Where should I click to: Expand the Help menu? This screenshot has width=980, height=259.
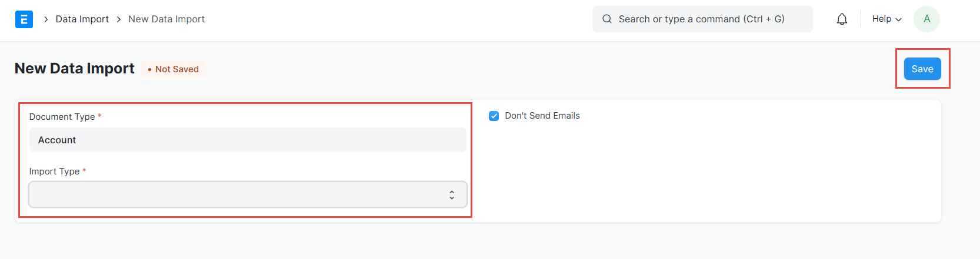click(886, 19)
